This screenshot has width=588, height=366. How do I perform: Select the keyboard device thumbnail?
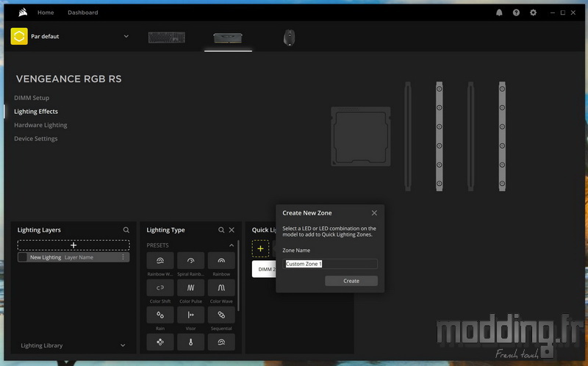(x=167, y=37)
